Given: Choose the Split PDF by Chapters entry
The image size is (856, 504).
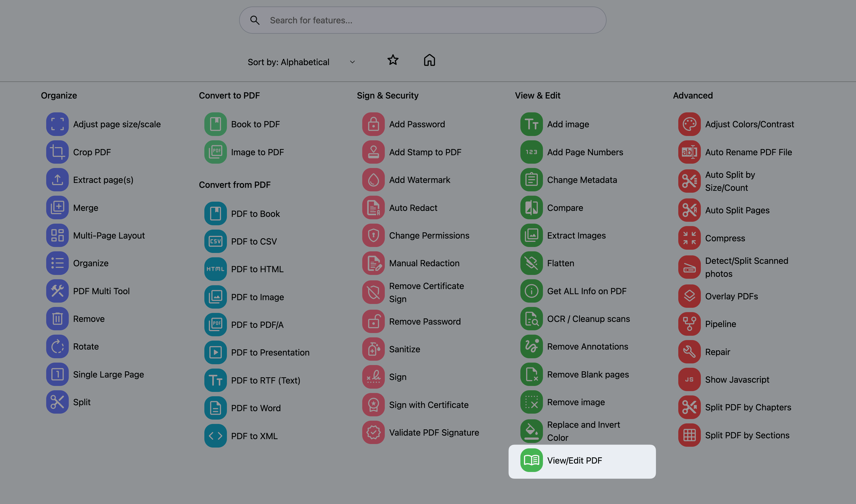Looking at the screenshot, I should pyautogui.click(x=748, y=407).
